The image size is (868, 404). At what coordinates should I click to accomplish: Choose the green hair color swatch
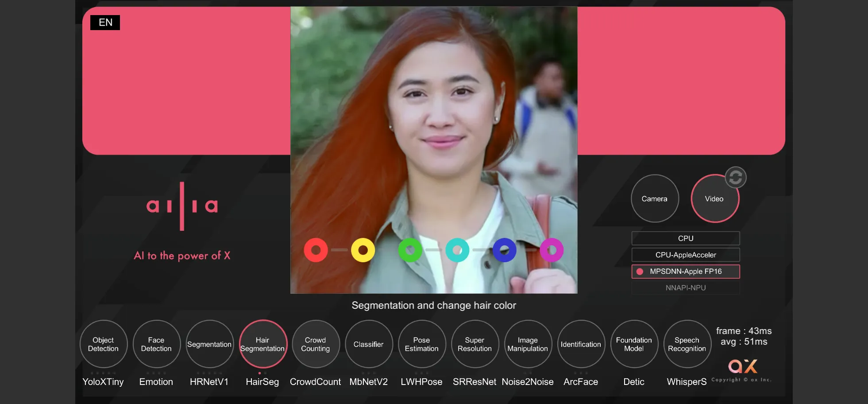point(410,250)
